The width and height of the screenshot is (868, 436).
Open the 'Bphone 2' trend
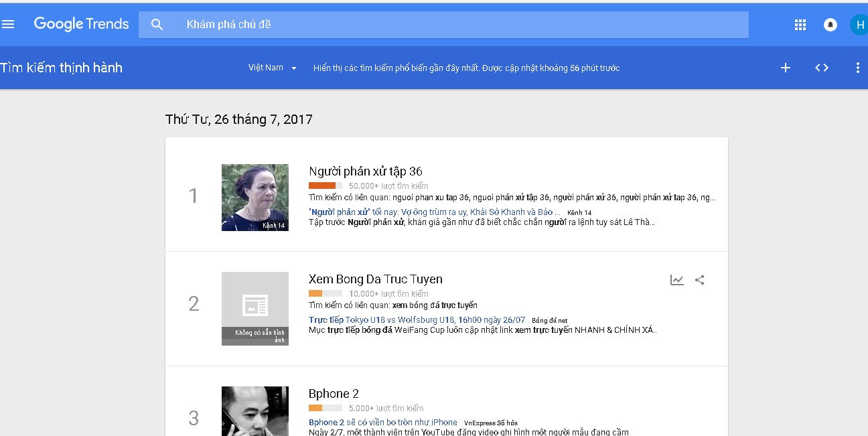click(334, 394)
